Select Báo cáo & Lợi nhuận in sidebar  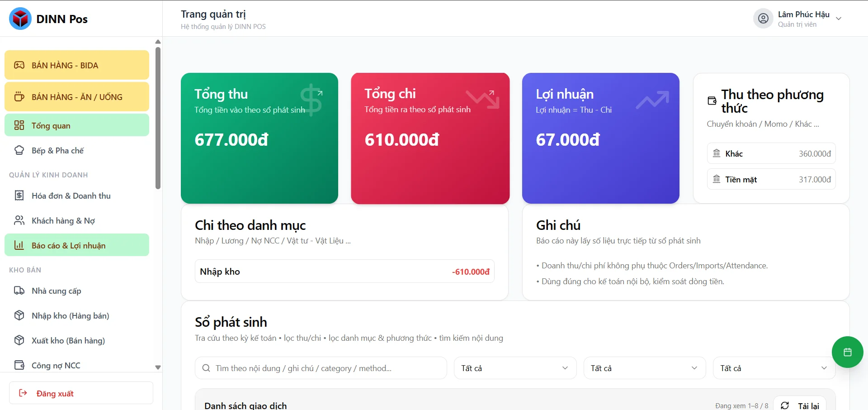pyautogui.click(x=77, y=245)
